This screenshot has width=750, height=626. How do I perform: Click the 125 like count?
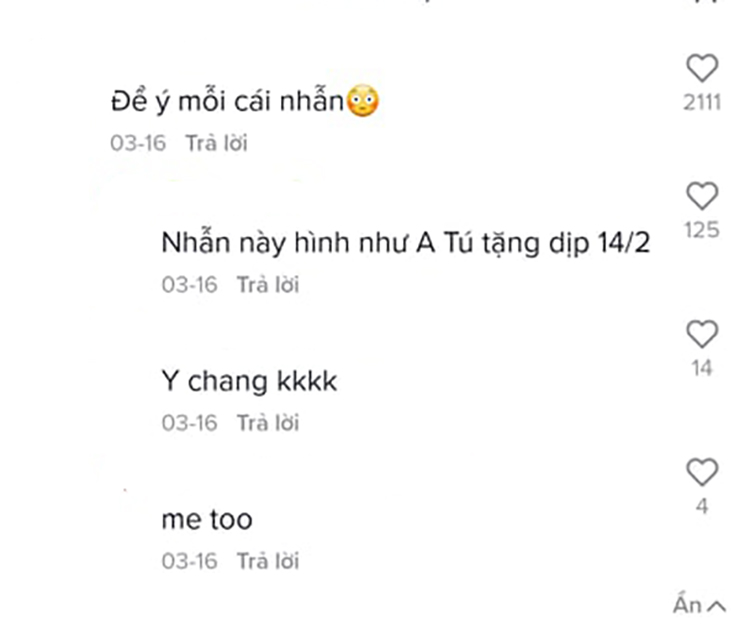click(702, 230)
